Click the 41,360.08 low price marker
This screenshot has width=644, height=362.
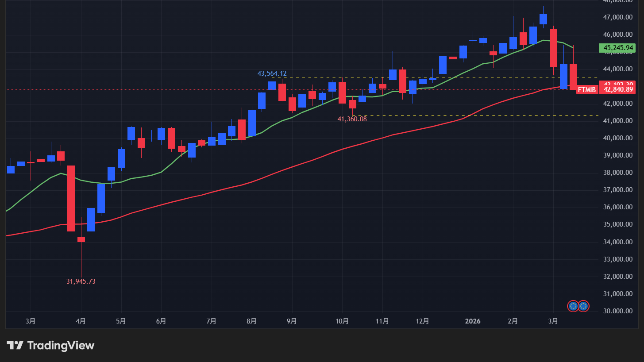352,119
